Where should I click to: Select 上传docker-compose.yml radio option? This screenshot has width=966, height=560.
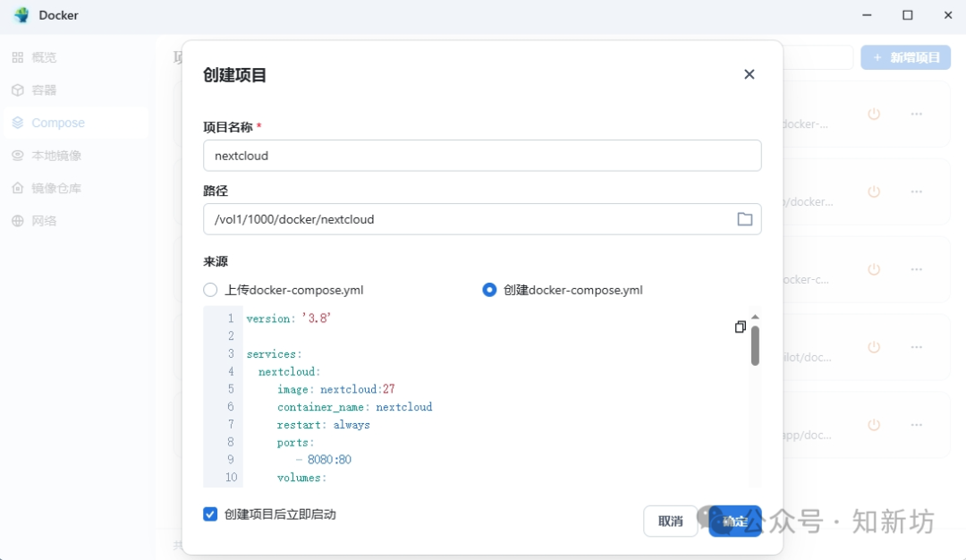(x=210, y=290)
